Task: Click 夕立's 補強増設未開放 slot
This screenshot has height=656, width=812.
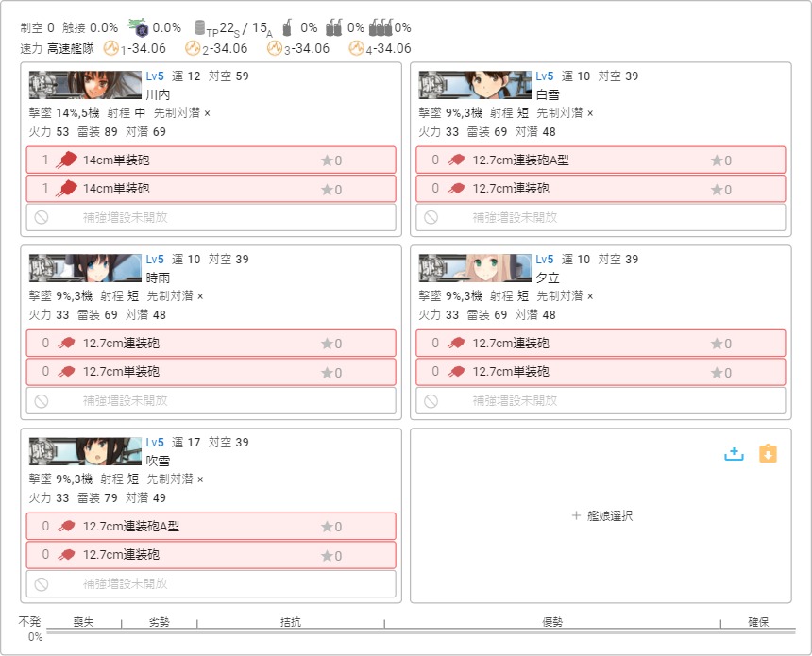Action: (x=601, y=401)
